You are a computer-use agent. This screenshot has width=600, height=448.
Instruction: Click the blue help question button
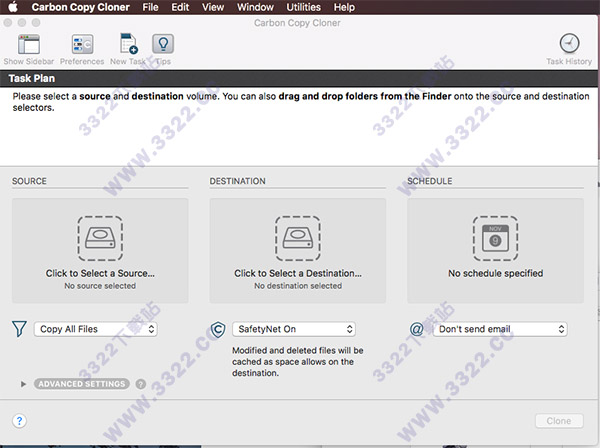click(19, 421)
